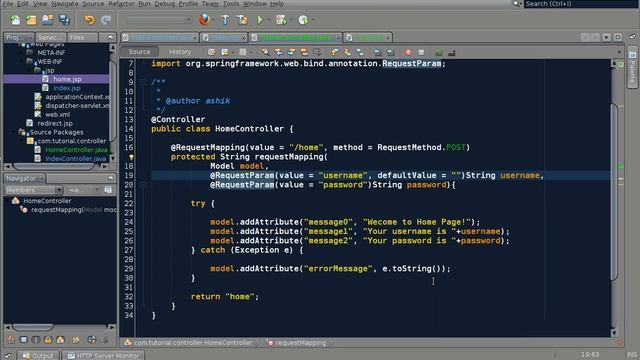Switch to the History editor view tab
640x360 pixels.
(x=180, y=52)
